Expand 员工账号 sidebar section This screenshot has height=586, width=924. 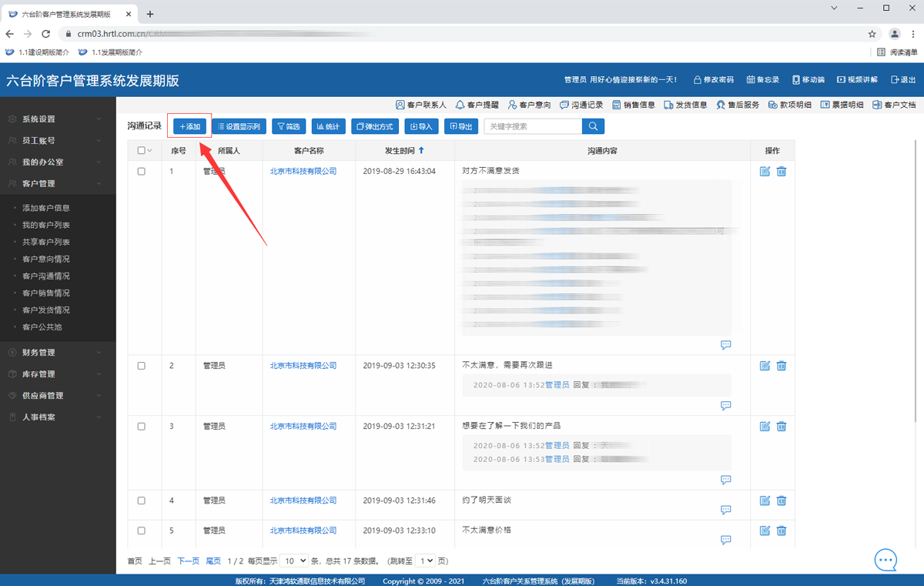pos(58,141)
